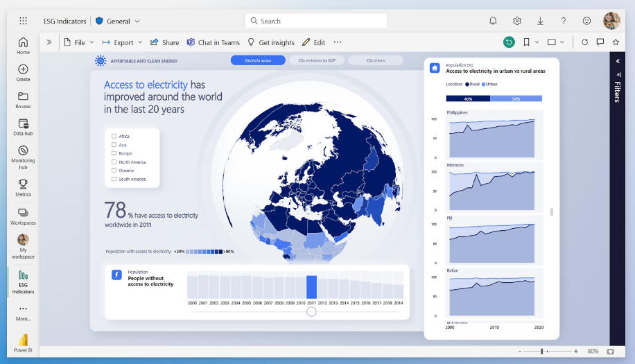Open the notifications bell

(x=493, y=21)
